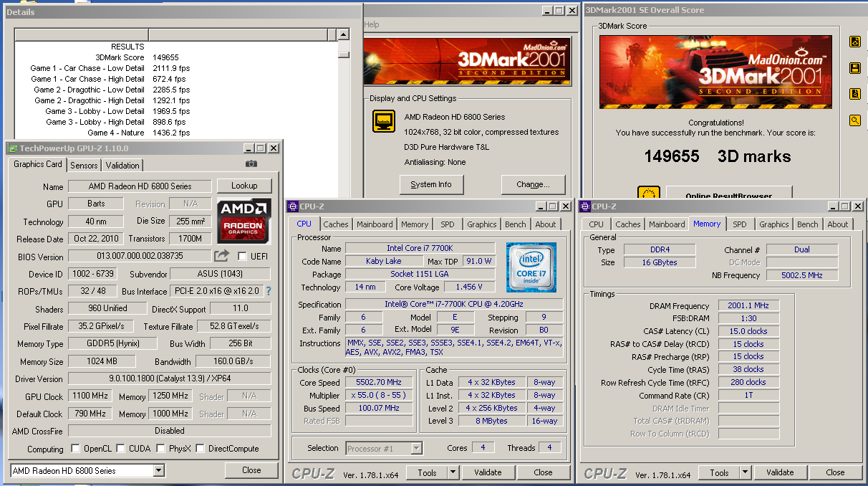Open the Help menu in 3DMark window
Image resolution: width=868 pixels, height=486 pixels.
372,24
